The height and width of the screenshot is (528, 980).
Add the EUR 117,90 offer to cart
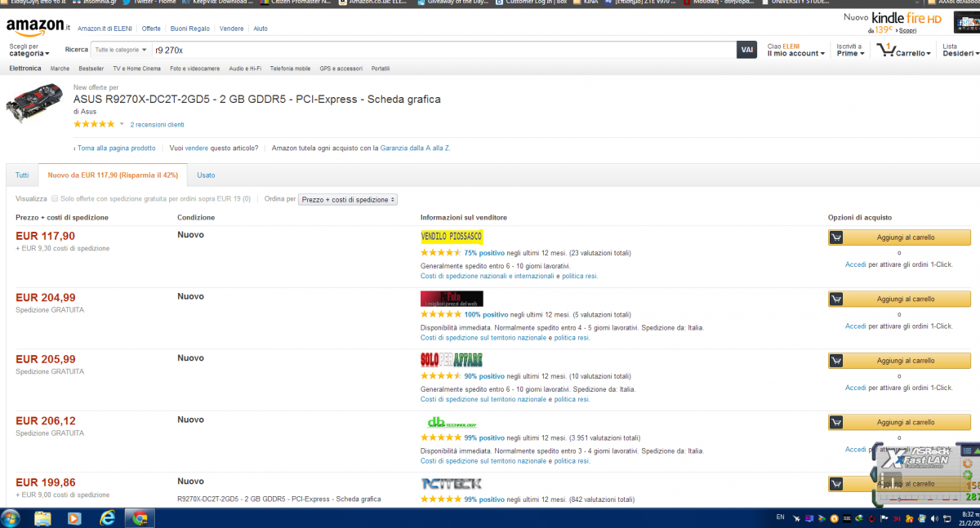899,237
